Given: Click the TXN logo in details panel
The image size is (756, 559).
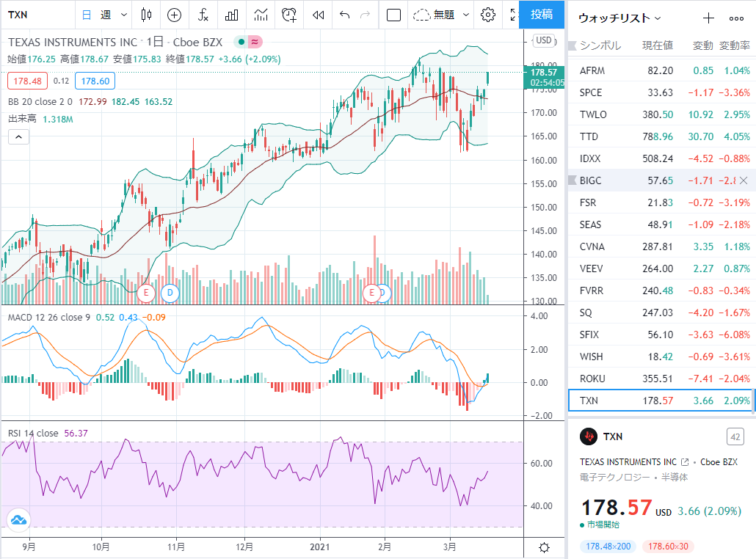Looking at the screenshot, I should click(588, 436).
